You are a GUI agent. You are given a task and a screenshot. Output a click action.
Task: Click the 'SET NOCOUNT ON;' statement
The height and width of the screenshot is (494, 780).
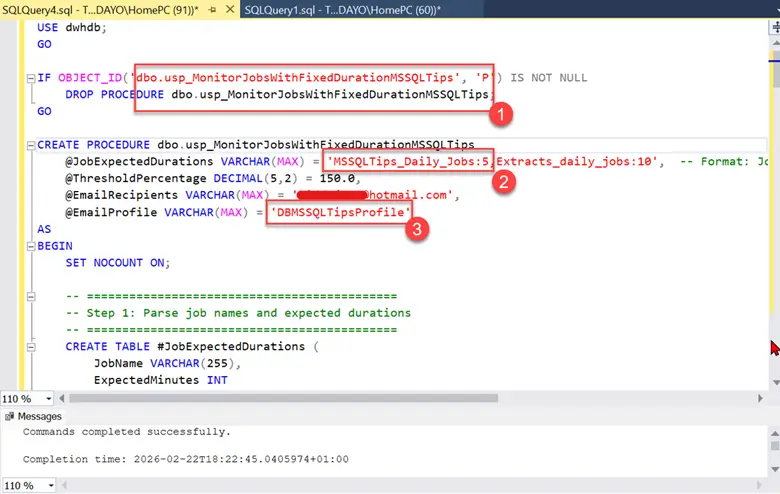tap(118, 263)
